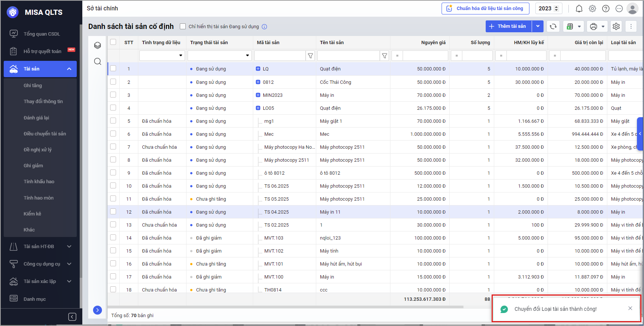
Task: Open Tình trạng dữ liệu filter dropdown
Action: 181,56
